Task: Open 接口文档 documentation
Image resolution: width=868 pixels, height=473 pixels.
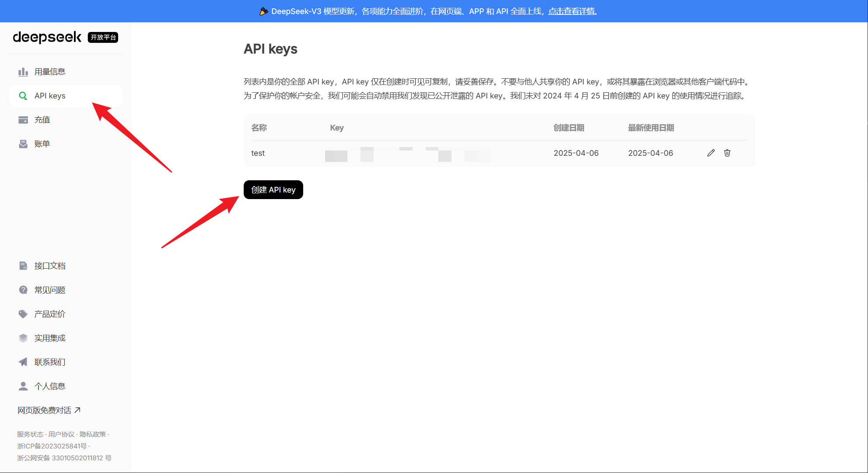Action: [x=66, y=266]
